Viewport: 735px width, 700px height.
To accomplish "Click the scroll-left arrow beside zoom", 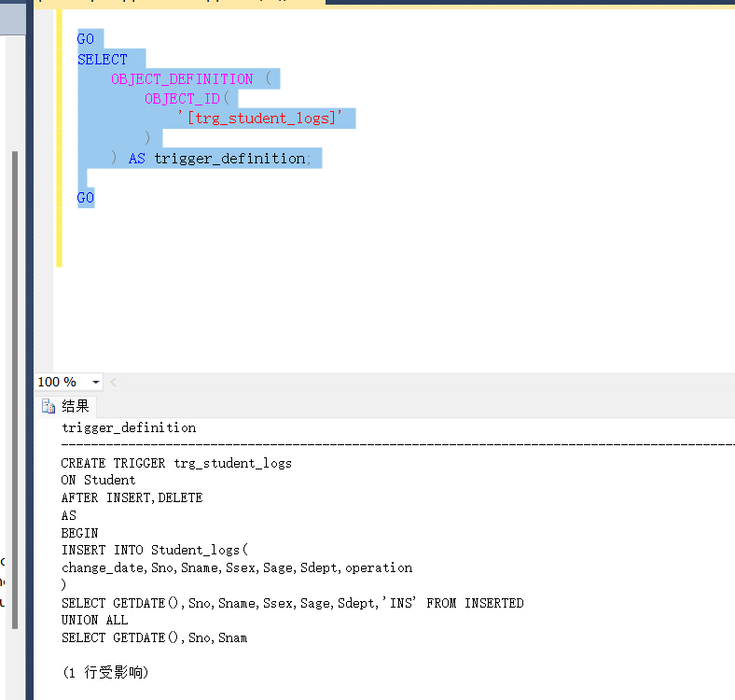I will click(113, 382).
